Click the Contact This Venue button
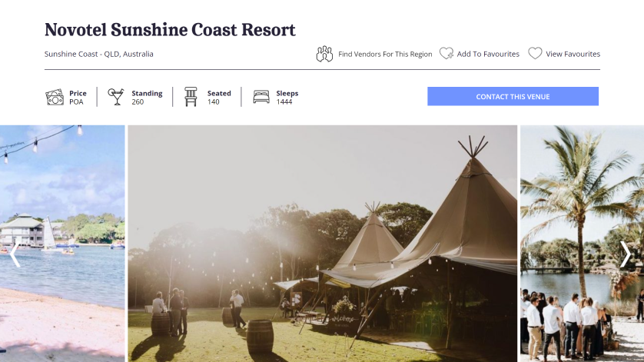This screenshot has width=644, height=362. pos(513,97)
